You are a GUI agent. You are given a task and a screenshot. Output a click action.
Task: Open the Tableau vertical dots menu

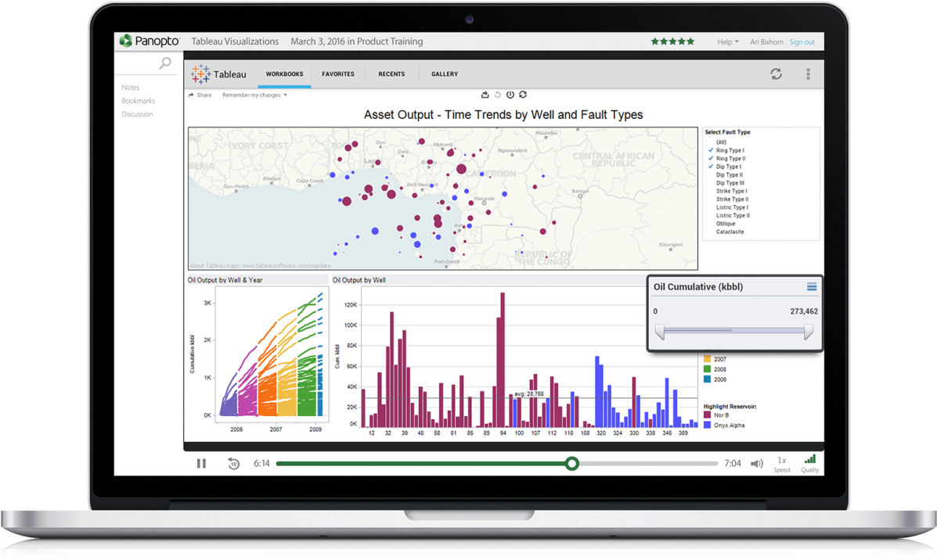coord(808,74)
